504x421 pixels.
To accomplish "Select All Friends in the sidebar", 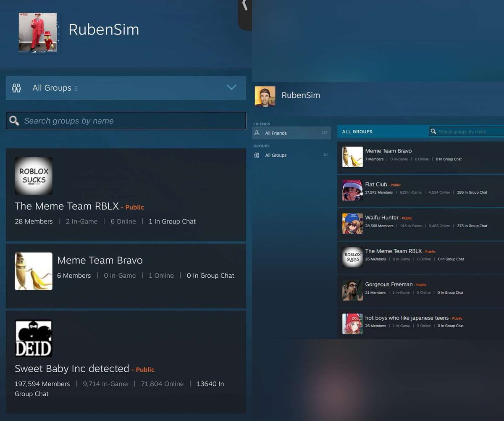I will [x=291, y=133].
